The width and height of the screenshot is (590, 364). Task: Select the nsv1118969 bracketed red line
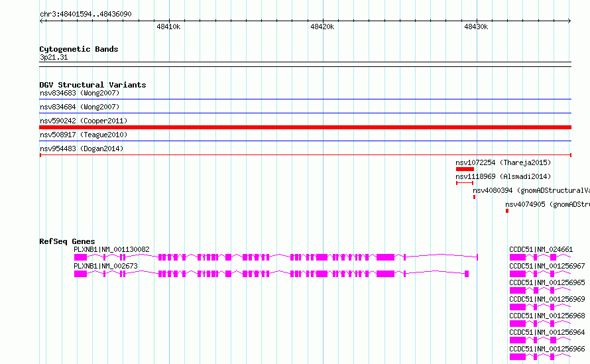click(x=465, y=183)
